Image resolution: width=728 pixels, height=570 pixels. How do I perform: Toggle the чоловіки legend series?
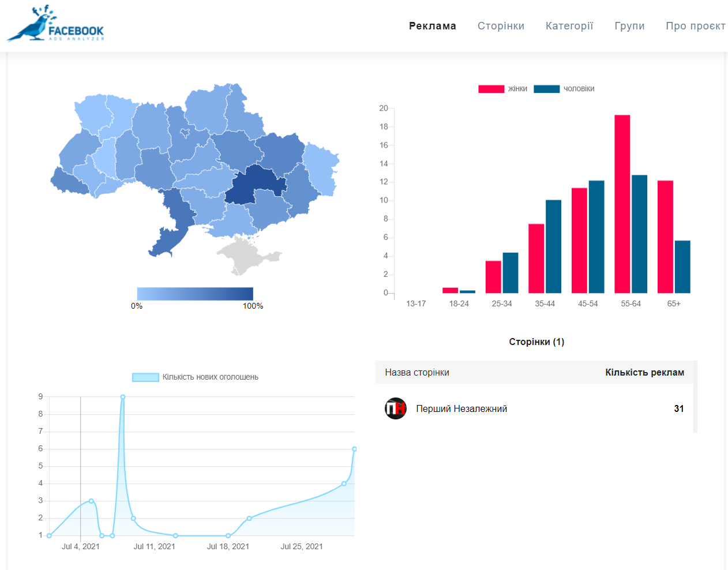(564, 89)
